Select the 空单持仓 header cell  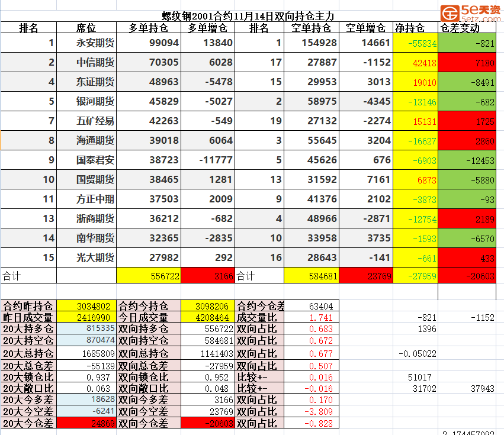point(312,28)
